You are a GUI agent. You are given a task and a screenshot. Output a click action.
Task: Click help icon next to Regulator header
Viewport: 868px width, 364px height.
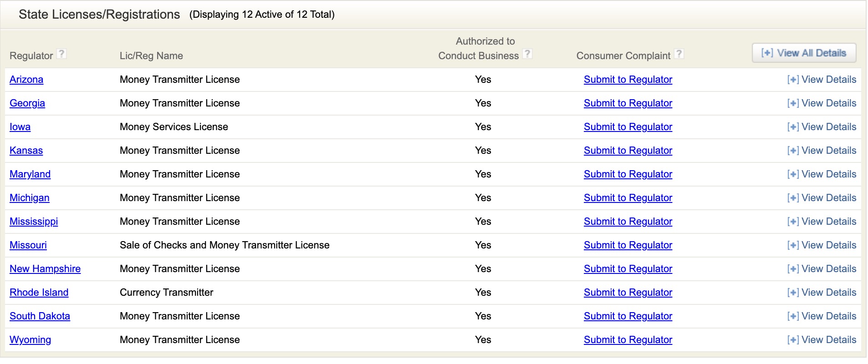coord(61,54)
